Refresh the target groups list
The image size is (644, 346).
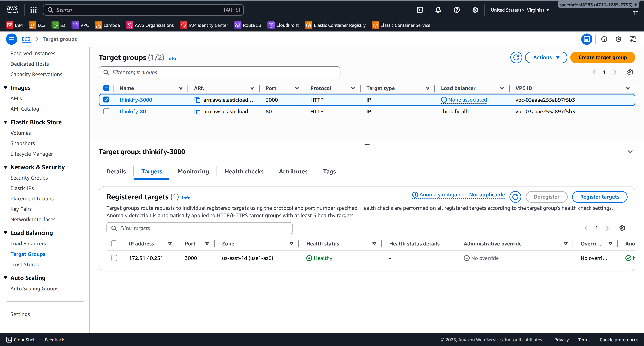pos(516,57)
